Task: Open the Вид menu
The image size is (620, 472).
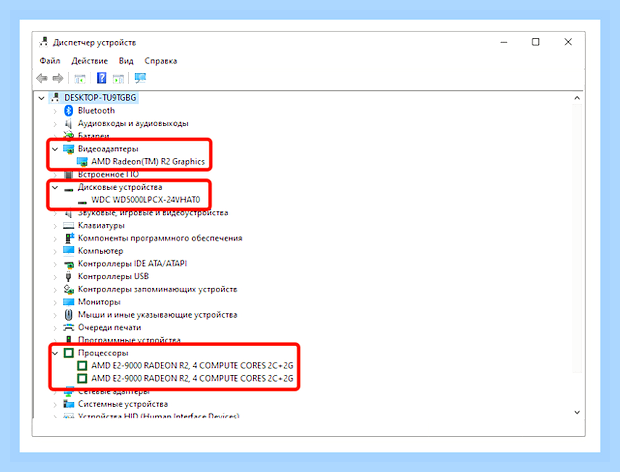Action: [x=126, y=61]
